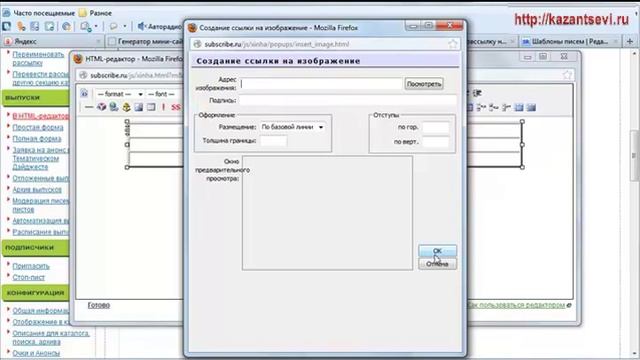The width and height of the screenshot is (640, 360).
Task: Click the insert image icon in HTML editor
Action: pyautogui.click(x=139, y=107)
